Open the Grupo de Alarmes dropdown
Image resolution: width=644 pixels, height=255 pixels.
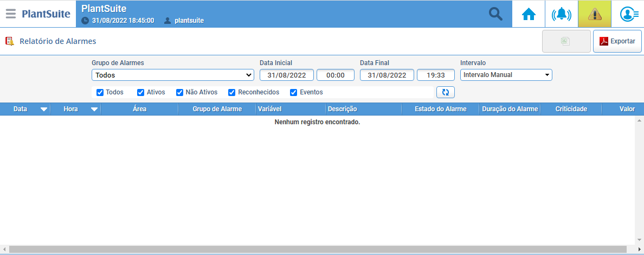tap(172, 75)
